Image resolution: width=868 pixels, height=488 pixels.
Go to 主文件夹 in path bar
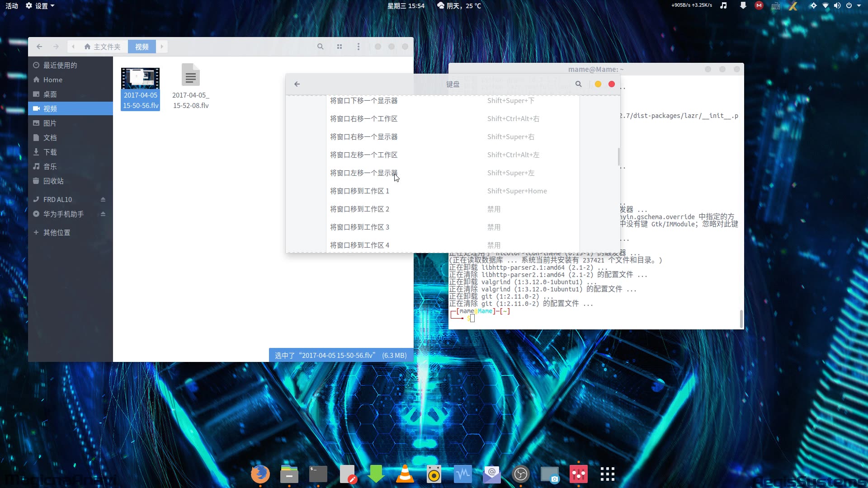coord(103,47)
